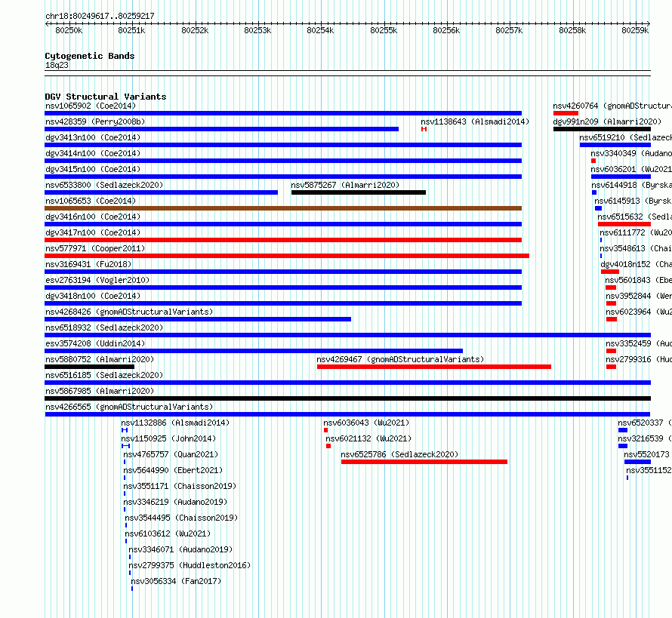Select the Cytogenetic Bands track title
672x618 pixels.
click(x=90, y=56)
